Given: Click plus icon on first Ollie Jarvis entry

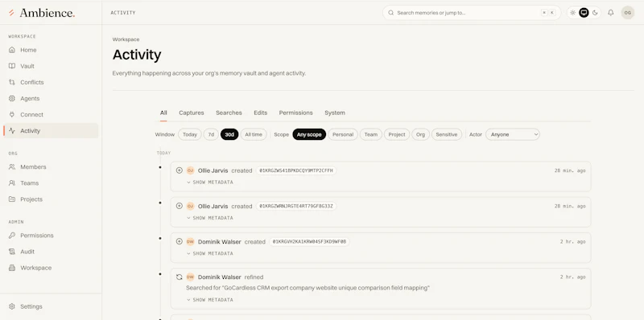Looking at the screenshot, I should point(179,170).
